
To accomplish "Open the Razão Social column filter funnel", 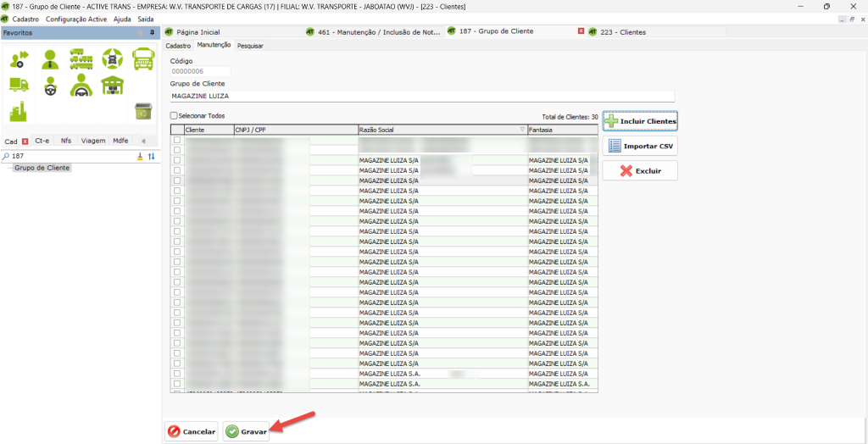I will click(x=522, y=130).
